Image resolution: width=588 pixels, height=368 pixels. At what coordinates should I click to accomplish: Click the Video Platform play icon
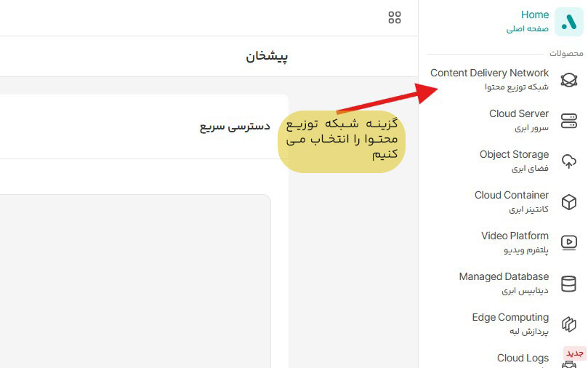[x=569, y=243]
